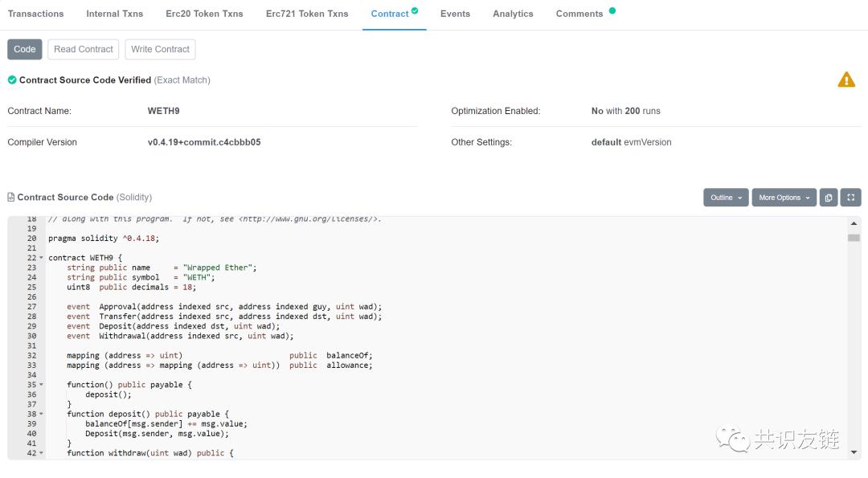Viewport: 868px width, 478px height.
Task: Click 'Other Settings:' label
Action: (x=481, y=142)
